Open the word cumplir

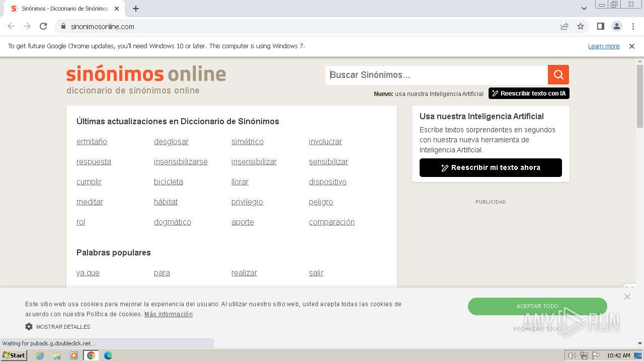pyautogui.click(x=89, y=182)
